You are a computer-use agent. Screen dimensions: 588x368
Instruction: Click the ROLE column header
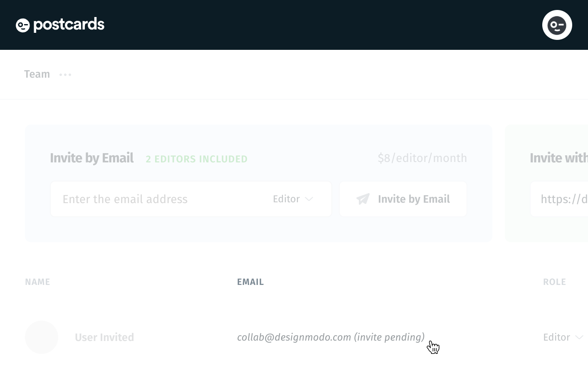click(x=554, y=282)
